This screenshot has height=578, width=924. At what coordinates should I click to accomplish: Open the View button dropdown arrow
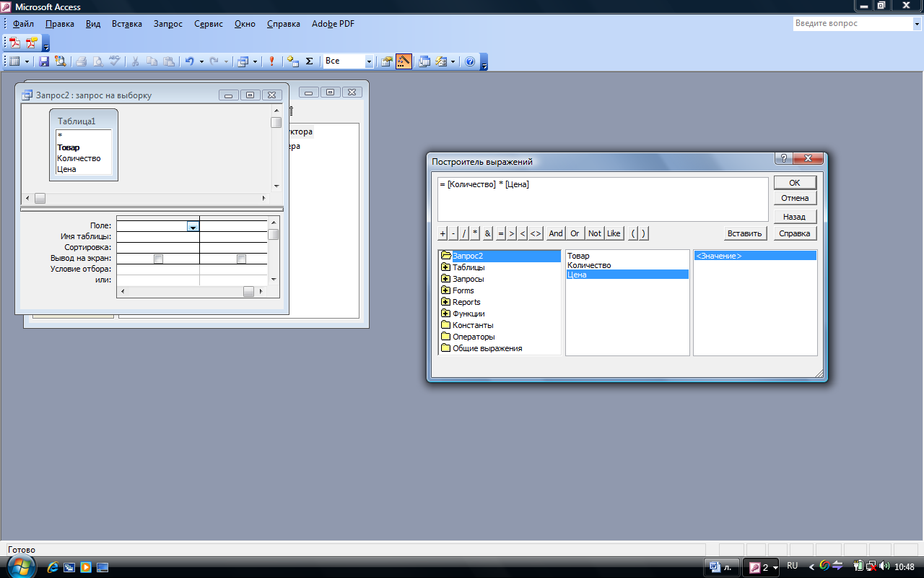click(x=27, y=61)
